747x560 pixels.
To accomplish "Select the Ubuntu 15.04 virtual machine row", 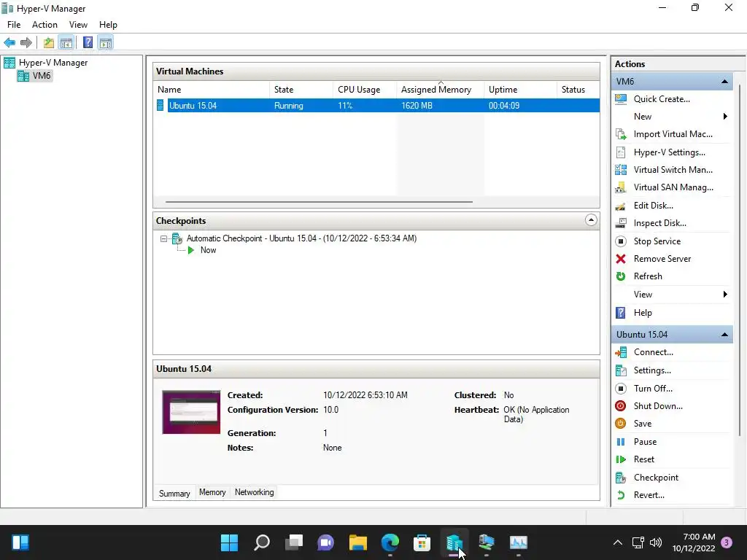I will [x=376, y=106].
